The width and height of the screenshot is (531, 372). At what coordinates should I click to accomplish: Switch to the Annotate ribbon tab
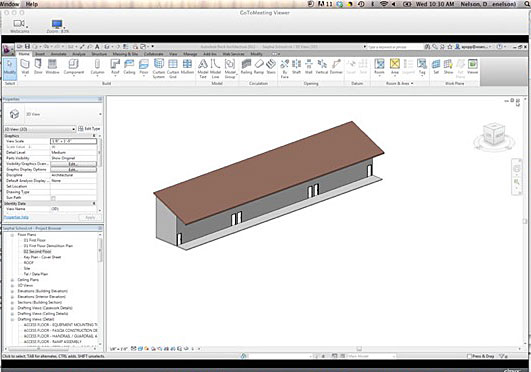(58, 54)
